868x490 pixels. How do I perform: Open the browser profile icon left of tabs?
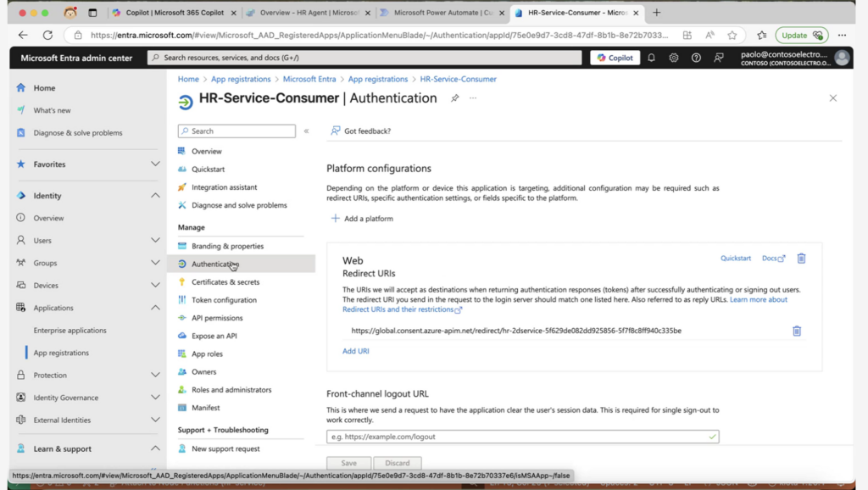pyautogui.click(x=70, y=12)
